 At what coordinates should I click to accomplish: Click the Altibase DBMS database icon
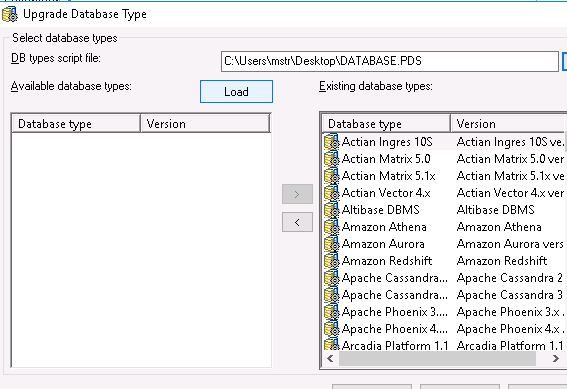point(332,210)
